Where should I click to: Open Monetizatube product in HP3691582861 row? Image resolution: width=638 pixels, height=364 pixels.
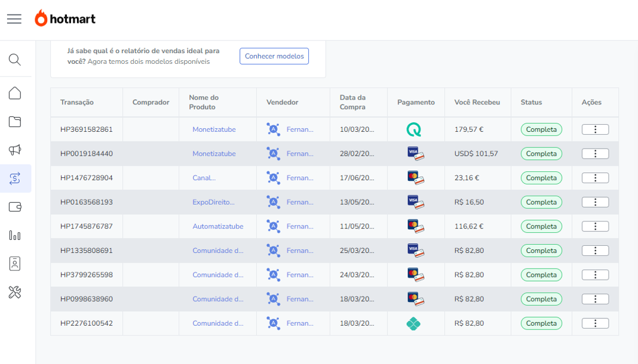(214, 129)
